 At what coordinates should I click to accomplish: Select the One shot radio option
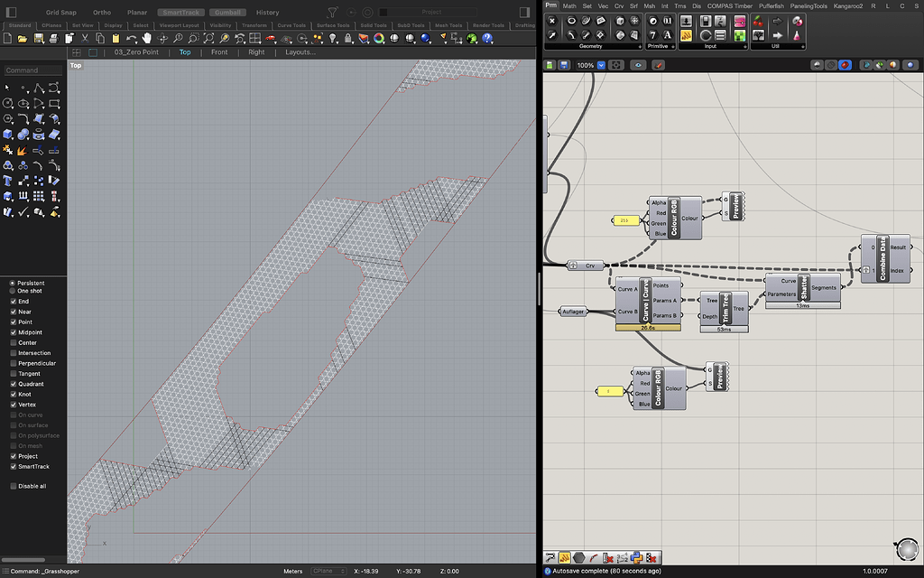click(x=14, y=291)
